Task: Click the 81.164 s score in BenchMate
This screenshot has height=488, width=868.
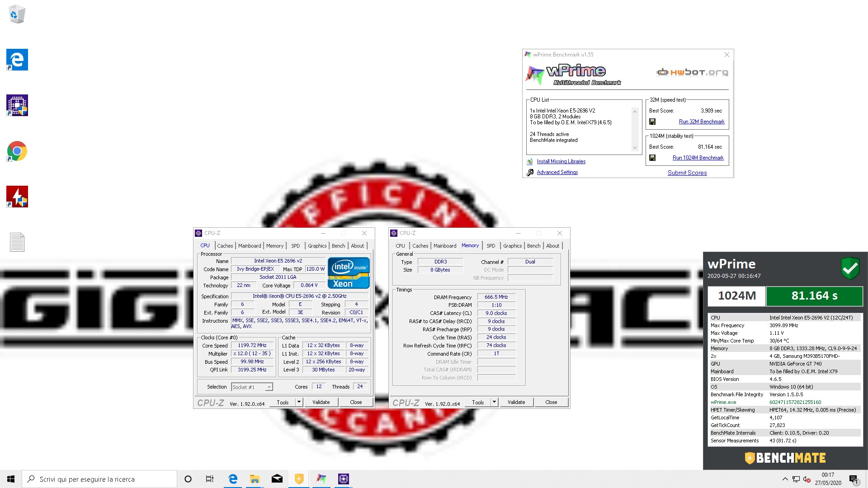Action: (814, 296)
